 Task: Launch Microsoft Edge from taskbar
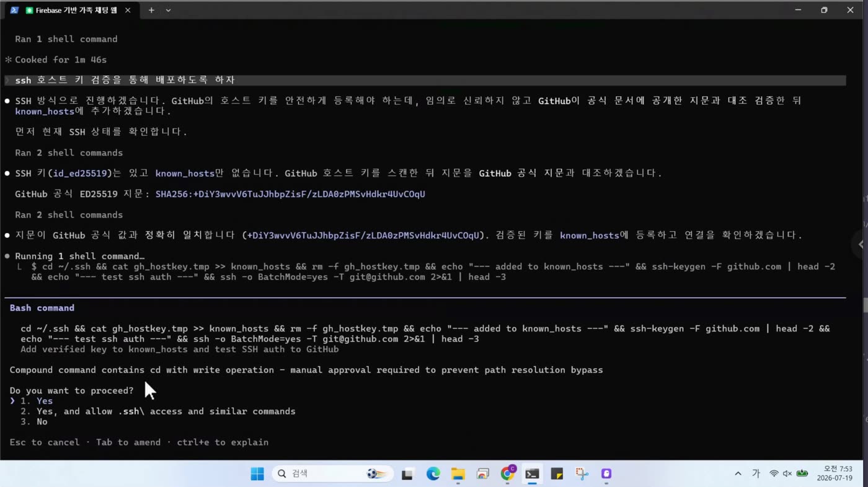tap(433, 474)
